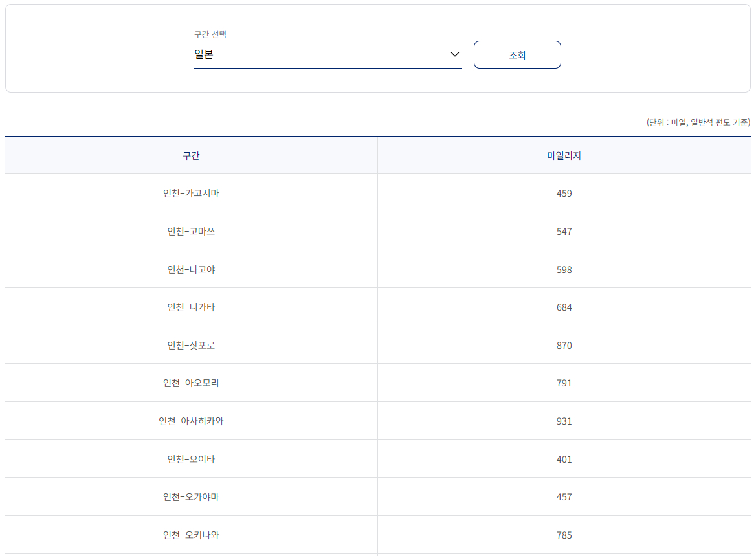Image resolution: width=756 pixels, height=556 pixels.
Task: Select the 인천-아오모리 route row
Action: [x=191, y=383]
